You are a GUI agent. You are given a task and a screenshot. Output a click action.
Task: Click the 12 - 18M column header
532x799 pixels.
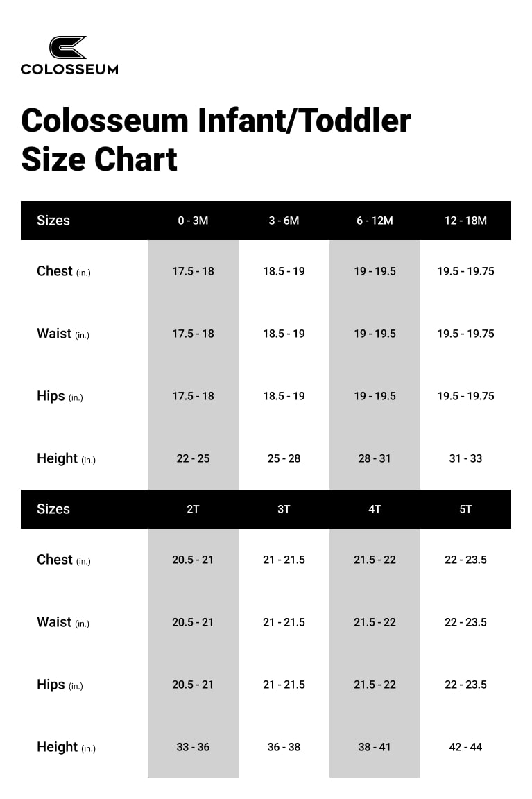point(465,221)
